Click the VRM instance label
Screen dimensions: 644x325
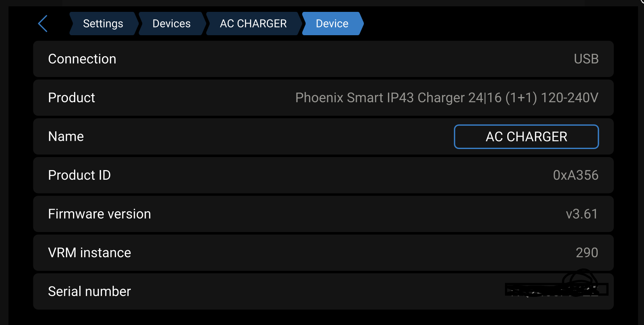point(89,253)
